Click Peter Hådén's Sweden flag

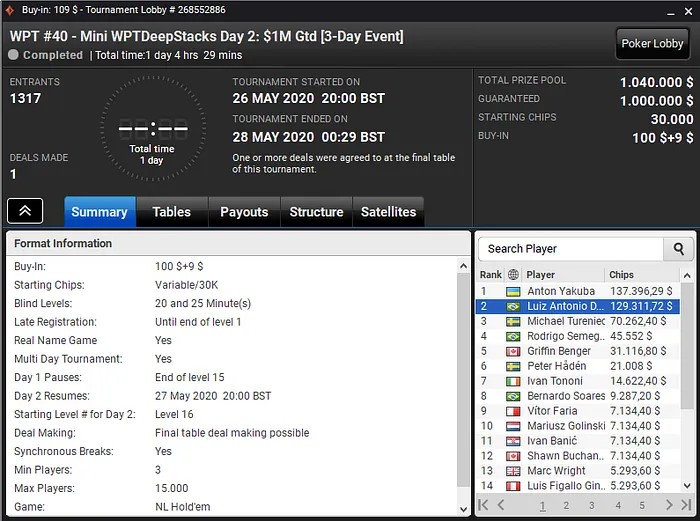pos(513,367)
